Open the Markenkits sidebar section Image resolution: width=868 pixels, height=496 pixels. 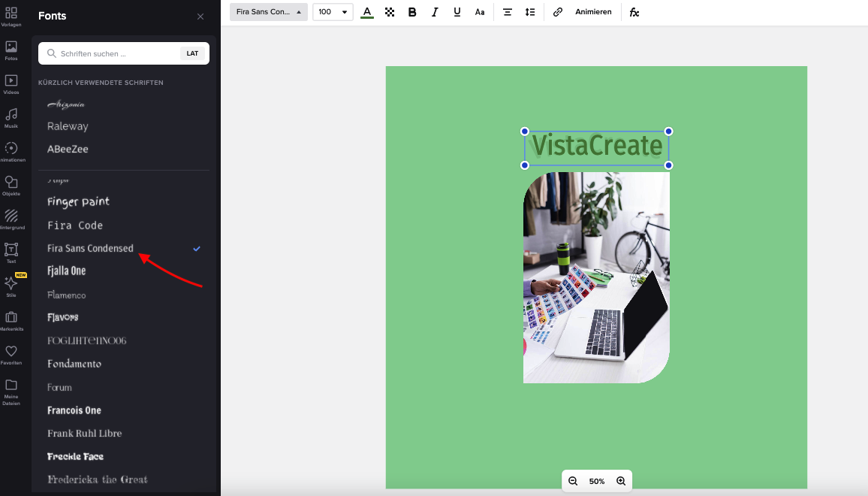pos(11,321)
